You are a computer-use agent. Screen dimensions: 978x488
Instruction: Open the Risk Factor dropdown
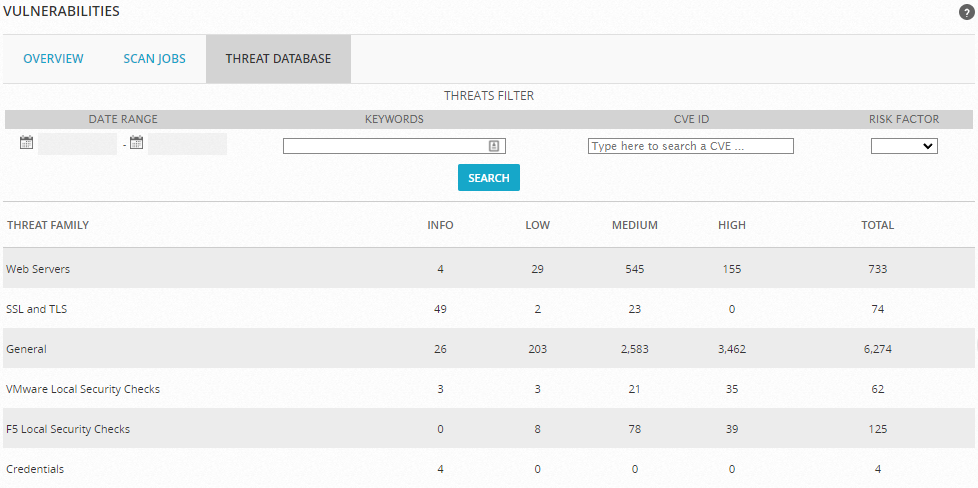tap(904, 146)
